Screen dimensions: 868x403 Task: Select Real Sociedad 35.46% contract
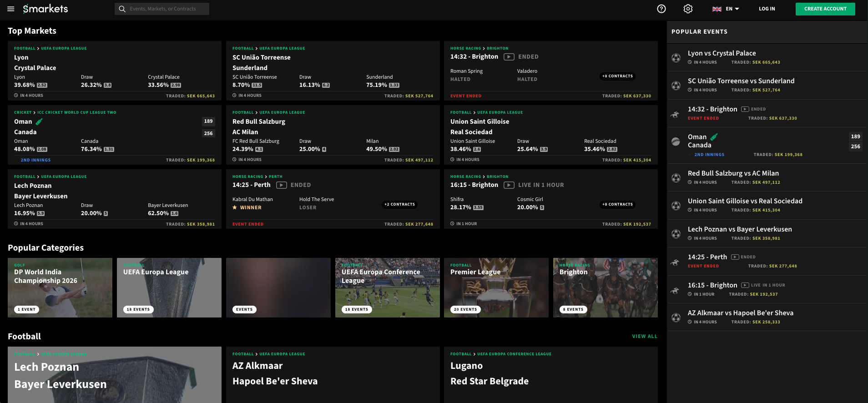click(601, 146)
